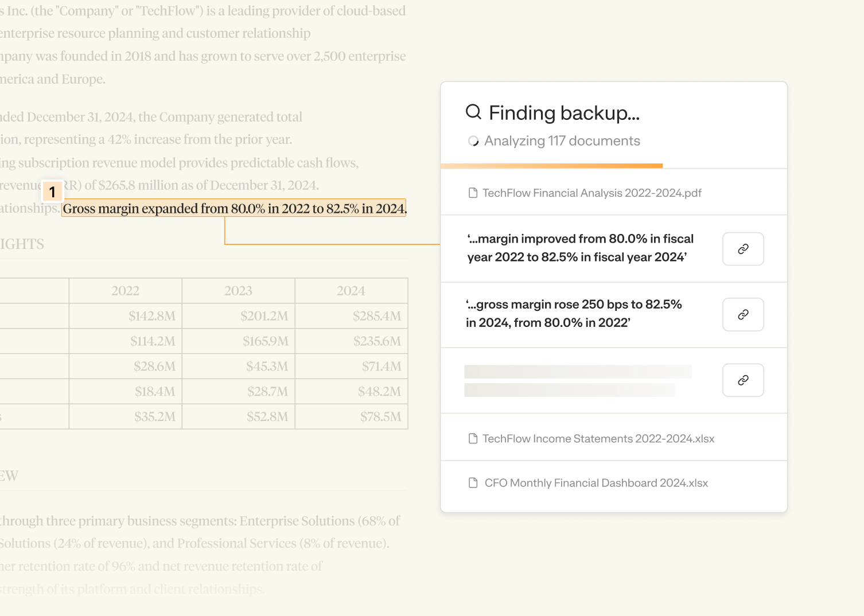Image resolution: width=864 pixels, height=616 pixels.
Task: Click the 2022 column header in the table
Action: point(126,291)
